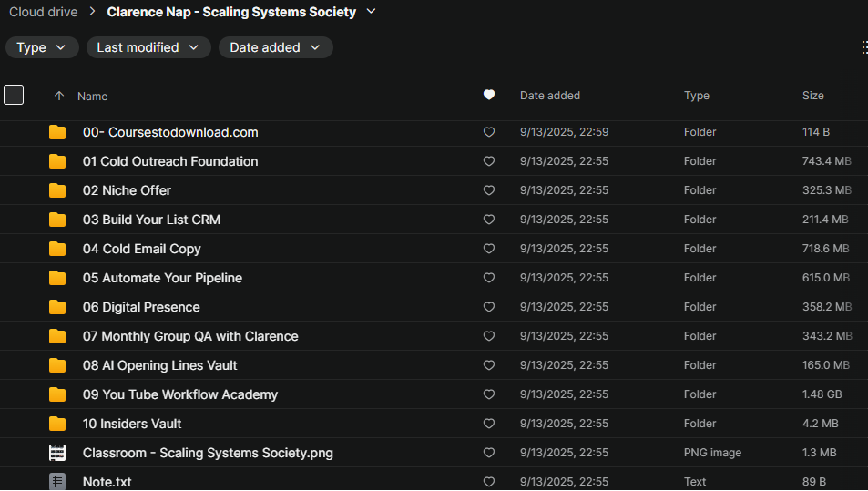Click the 1.48 GB size value
This screenshot has width=868, height=491.
tap(822, 394)
